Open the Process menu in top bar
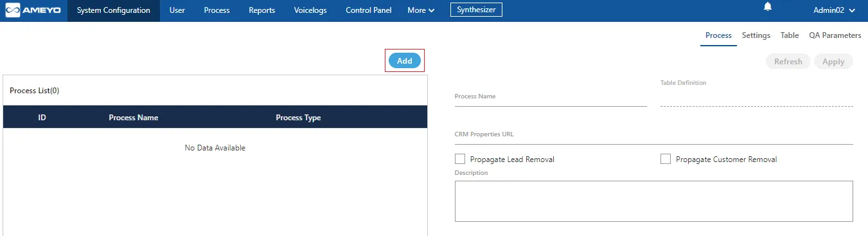 coord(217,10)
